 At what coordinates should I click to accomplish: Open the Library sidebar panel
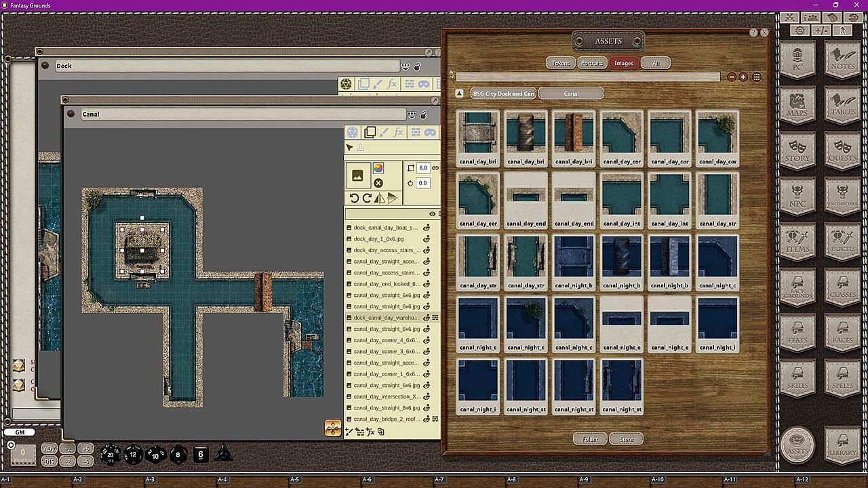842,445
